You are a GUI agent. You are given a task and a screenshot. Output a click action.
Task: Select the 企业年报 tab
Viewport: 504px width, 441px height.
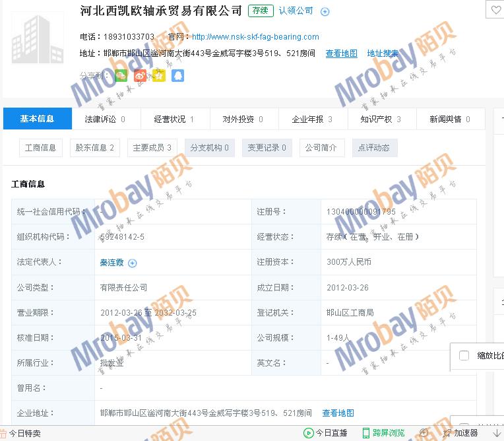coord(312,119)
